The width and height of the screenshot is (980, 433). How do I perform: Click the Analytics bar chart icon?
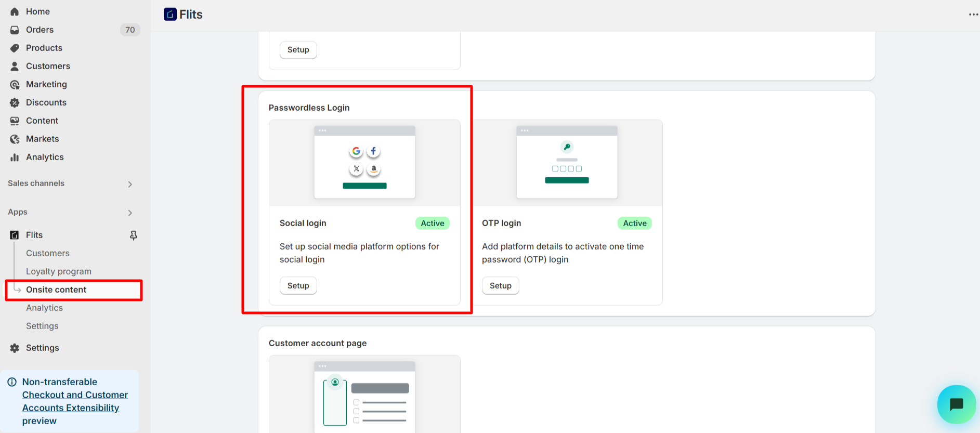pyautogui.click(x=15, y=157)
